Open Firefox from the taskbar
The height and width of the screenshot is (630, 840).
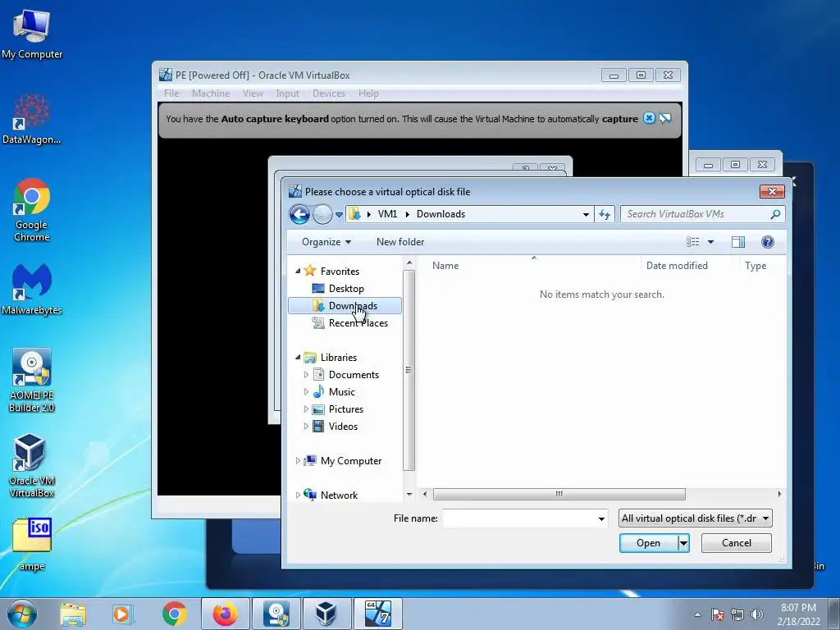(225, 614)
